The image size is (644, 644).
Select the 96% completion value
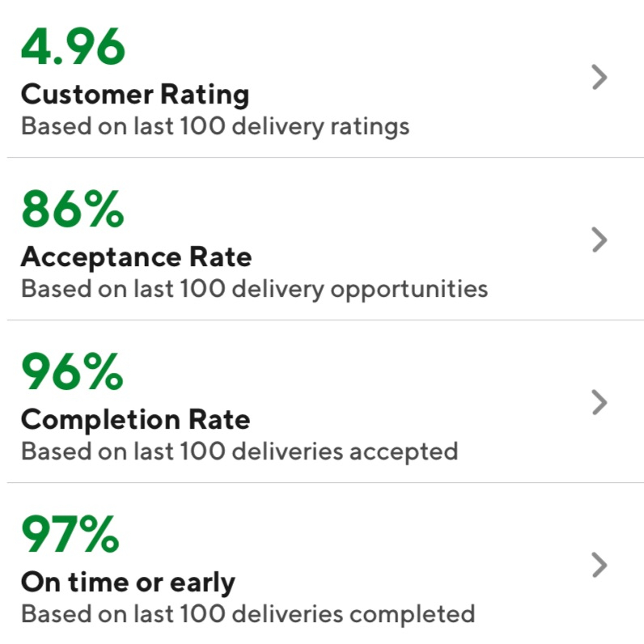[x=72, y=371]
